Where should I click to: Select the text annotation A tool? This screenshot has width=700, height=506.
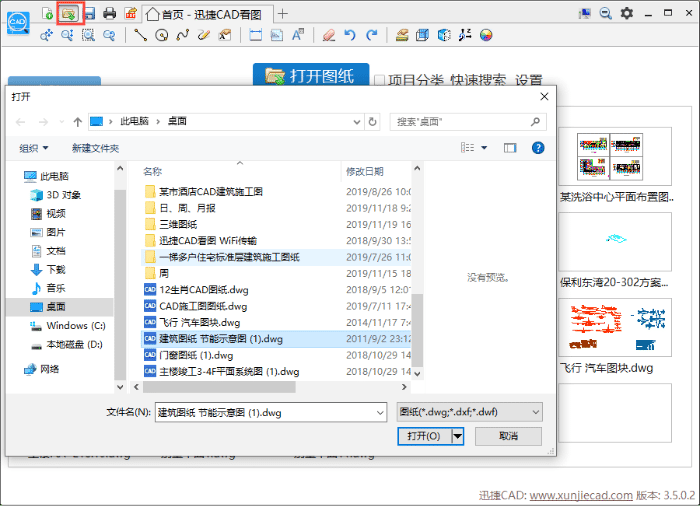tap(298, 35)
